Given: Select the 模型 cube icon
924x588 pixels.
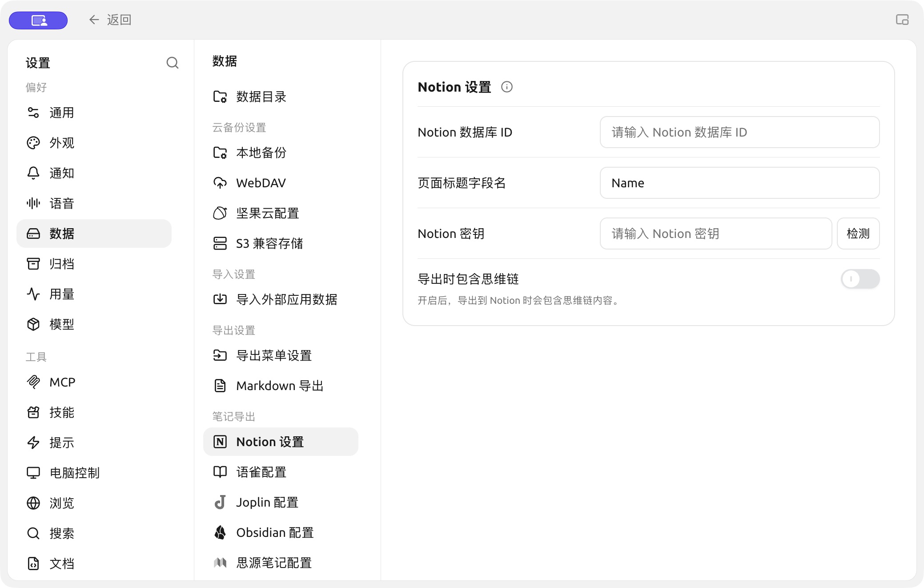Looking at the screenshot, I should pyautogui.click(x=33, y=324).
